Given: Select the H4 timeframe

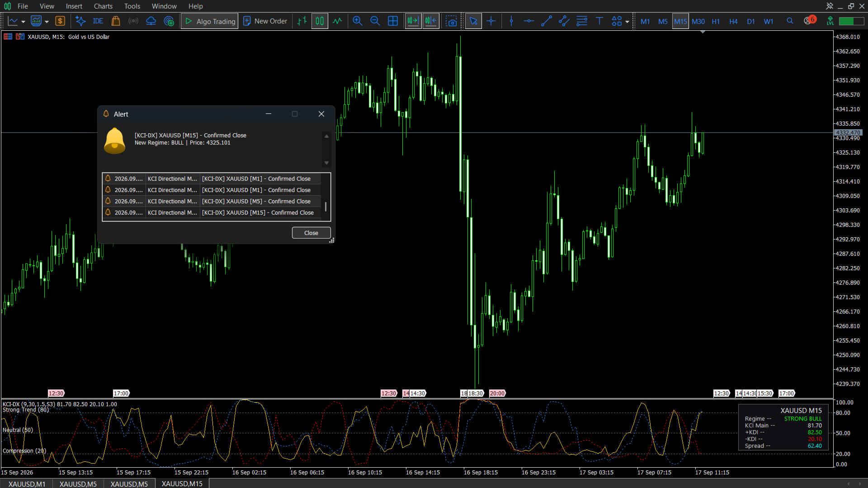Looking at the screenshot, I should click(x=733, y=21).
